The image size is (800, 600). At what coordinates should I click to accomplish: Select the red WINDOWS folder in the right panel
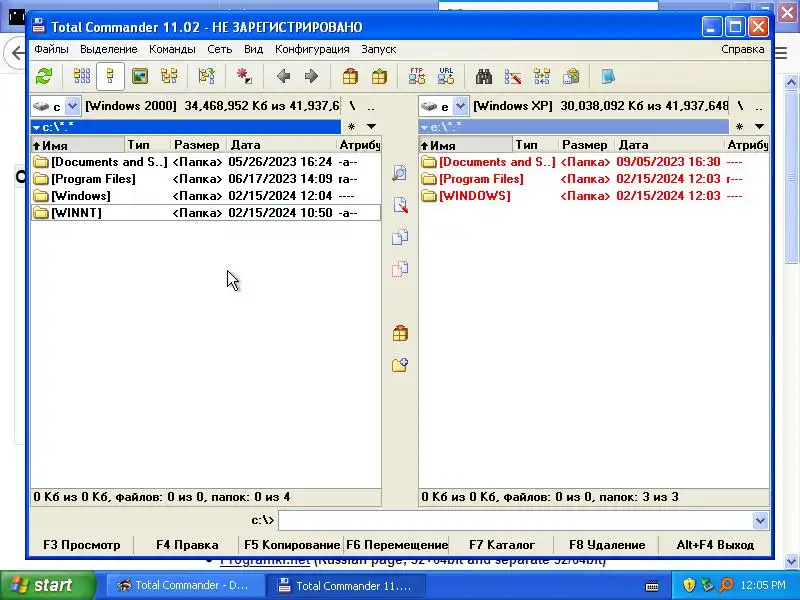click(593, 196)
